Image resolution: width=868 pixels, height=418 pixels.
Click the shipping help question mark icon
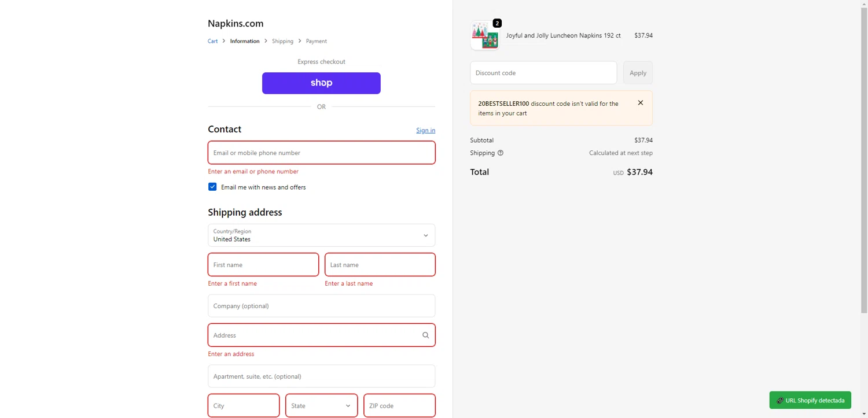tap(501, 153)
